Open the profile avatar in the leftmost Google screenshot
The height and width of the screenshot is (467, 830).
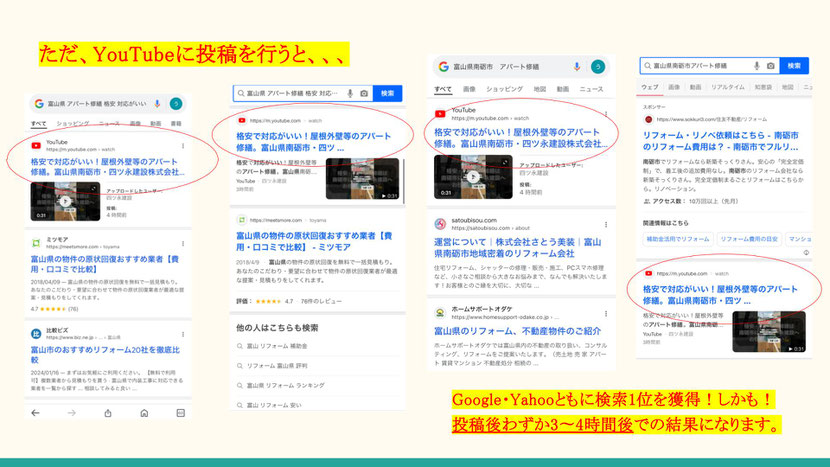[176, 104]
